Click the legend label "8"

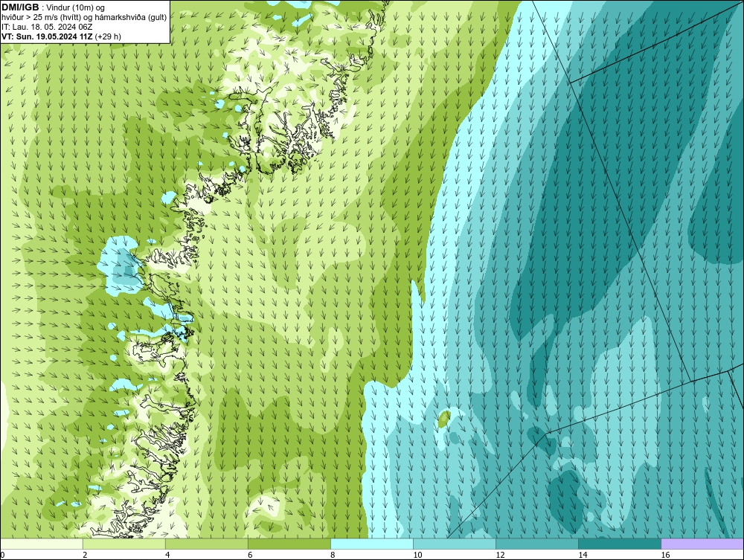coord(333,556)
